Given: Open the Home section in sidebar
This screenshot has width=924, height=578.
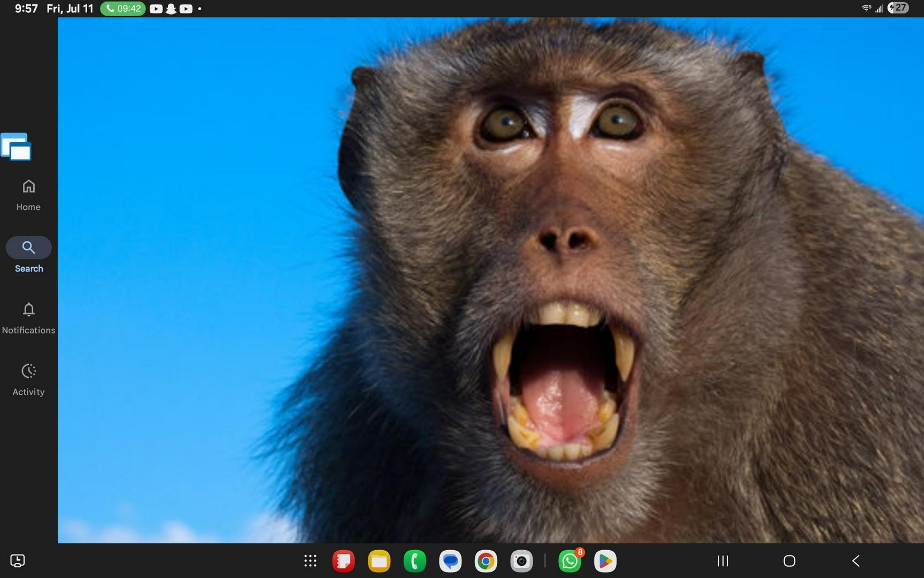Looking at the screenshot, I should point(28,195).
